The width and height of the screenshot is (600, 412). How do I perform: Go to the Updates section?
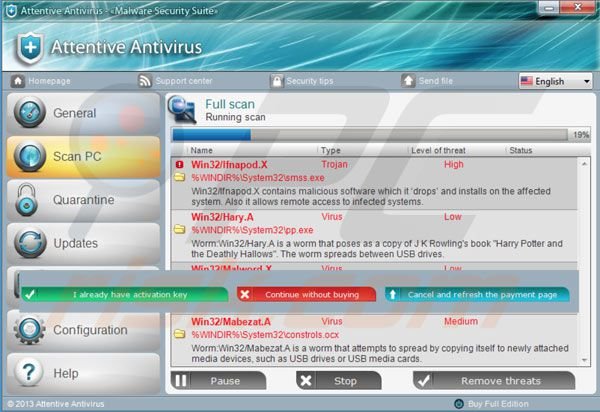coord(83,243)
